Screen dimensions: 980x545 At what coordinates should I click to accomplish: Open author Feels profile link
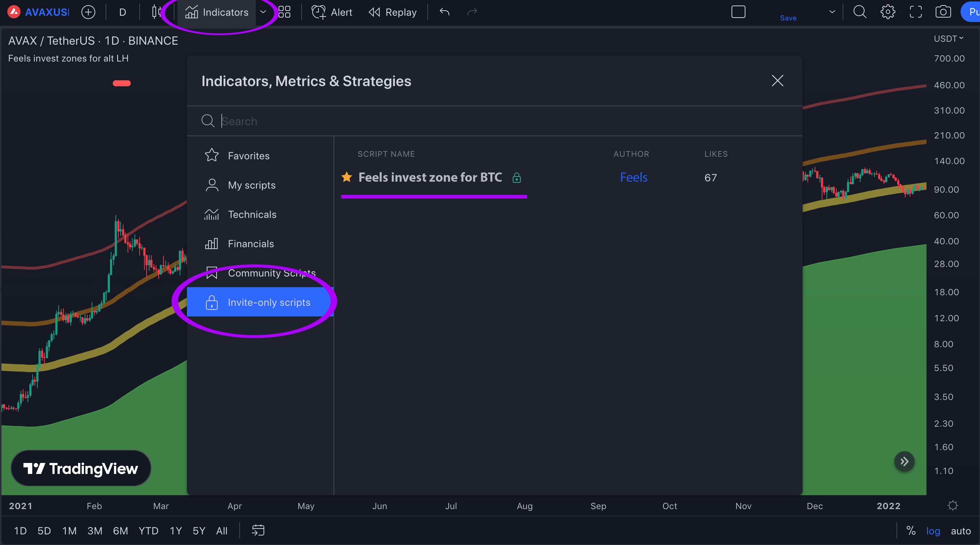click(x=633, y=177)
